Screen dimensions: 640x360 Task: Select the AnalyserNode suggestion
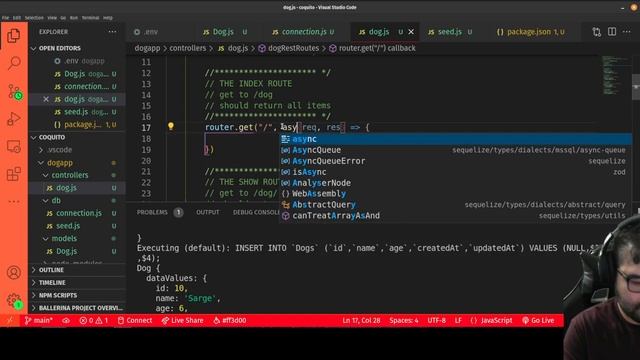456,183
